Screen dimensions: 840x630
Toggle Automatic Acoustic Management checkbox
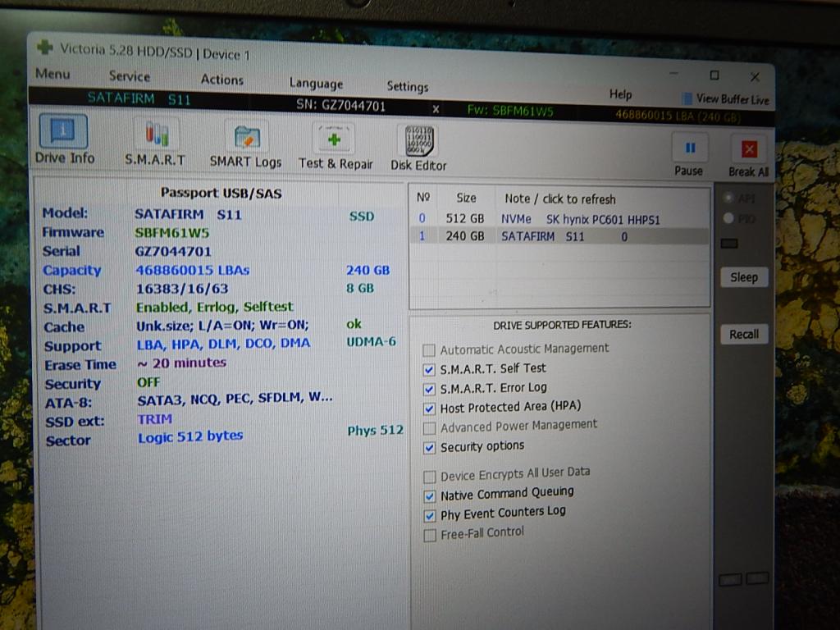pos(428,350)
